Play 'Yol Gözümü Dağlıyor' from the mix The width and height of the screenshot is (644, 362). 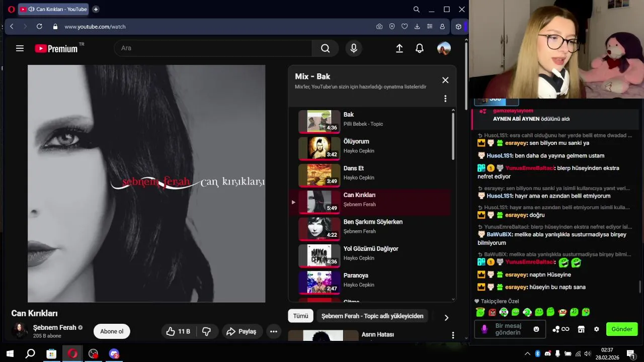tap(370, 255)
